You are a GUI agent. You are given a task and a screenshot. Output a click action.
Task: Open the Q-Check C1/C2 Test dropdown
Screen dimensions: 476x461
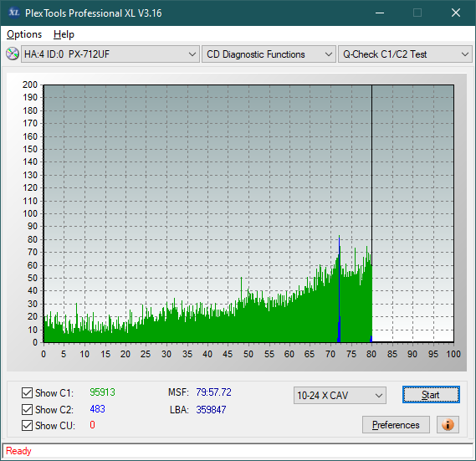click(x=405, y=54)
